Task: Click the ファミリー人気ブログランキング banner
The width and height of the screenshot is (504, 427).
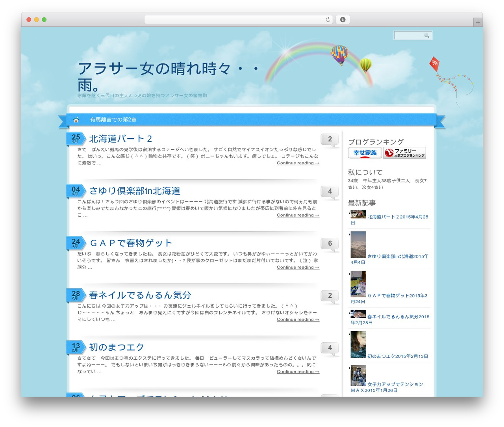Action: point(405,153)
